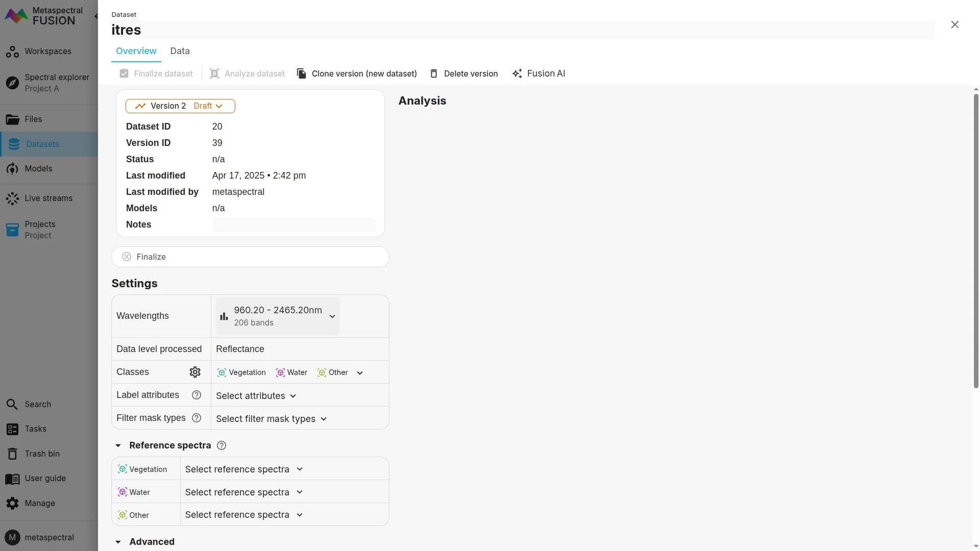Image resolution: width=980 pixels, height=551 pixels.
Task: Click the Reference spectra help icon
Action: pos(222,445)
